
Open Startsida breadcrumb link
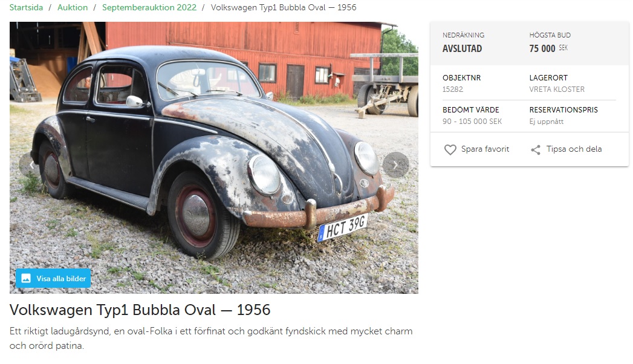coord(26,7)
